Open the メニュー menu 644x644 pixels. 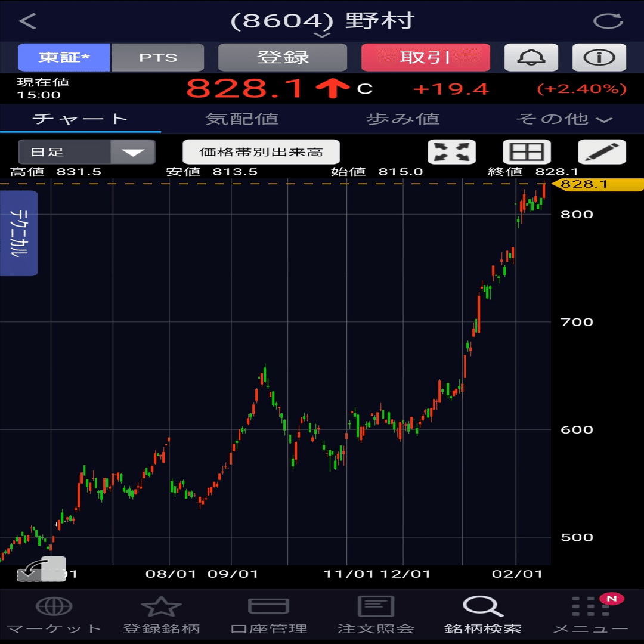590,615
